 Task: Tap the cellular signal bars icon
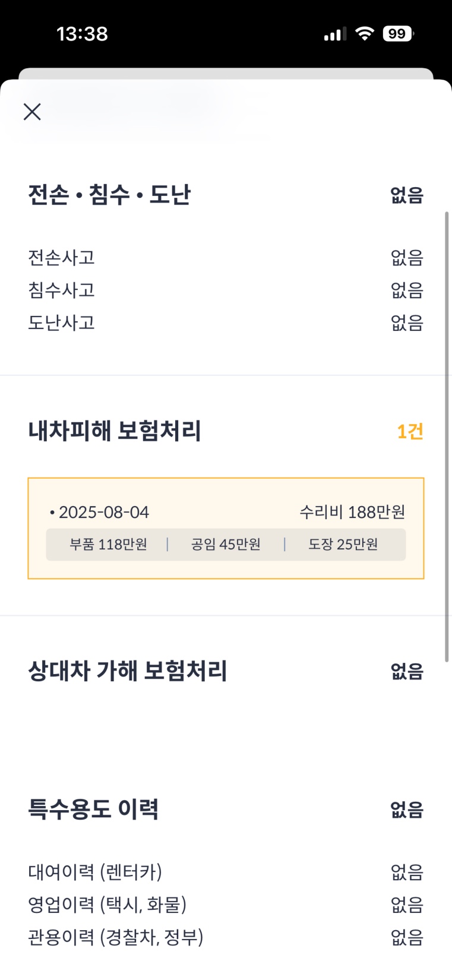tap(335, 34)
